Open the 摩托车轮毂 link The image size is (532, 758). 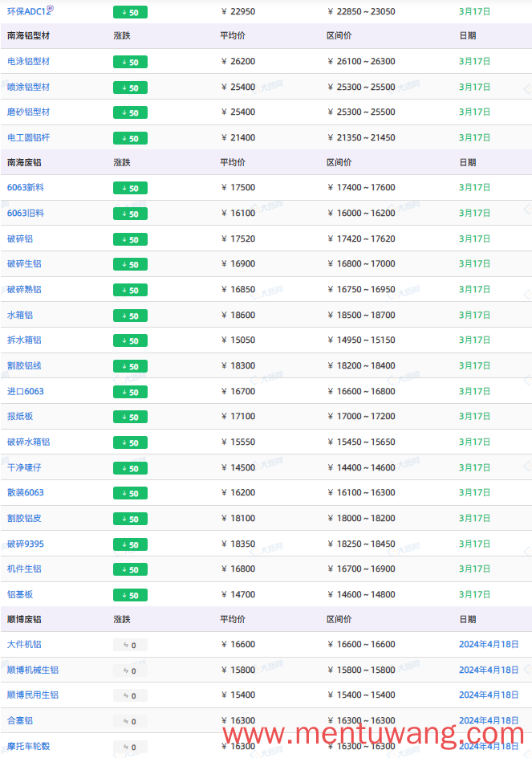29,747
